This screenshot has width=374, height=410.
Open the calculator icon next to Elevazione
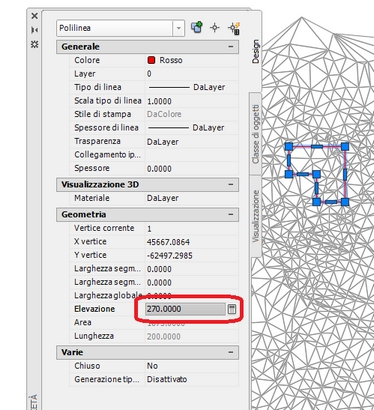click(x=232, y=309)
